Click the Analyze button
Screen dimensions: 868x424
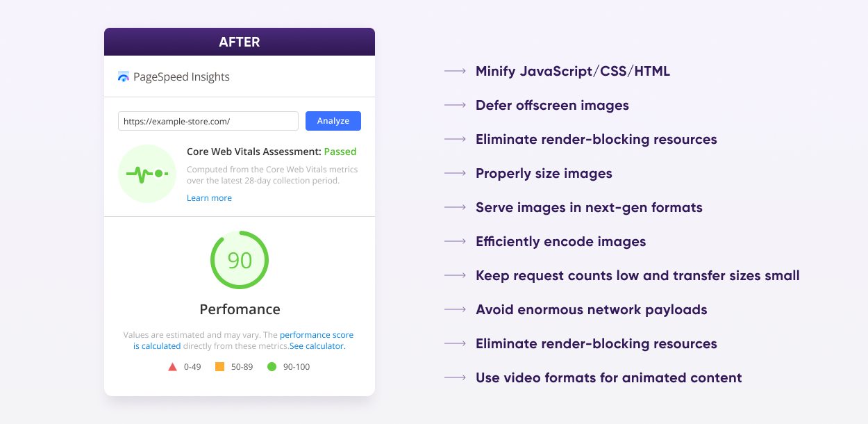coord(333,120)
